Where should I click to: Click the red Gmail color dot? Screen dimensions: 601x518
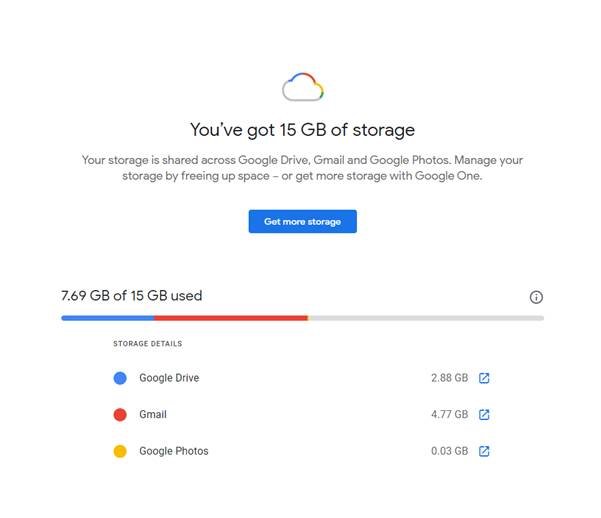[x=120, y=414]
